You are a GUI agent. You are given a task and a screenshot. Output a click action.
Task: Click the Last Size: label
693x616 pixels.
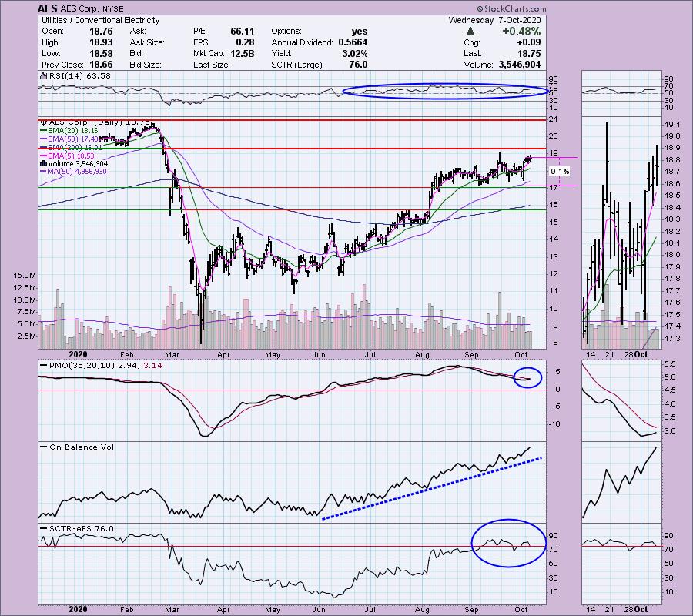tap(212, 65)
